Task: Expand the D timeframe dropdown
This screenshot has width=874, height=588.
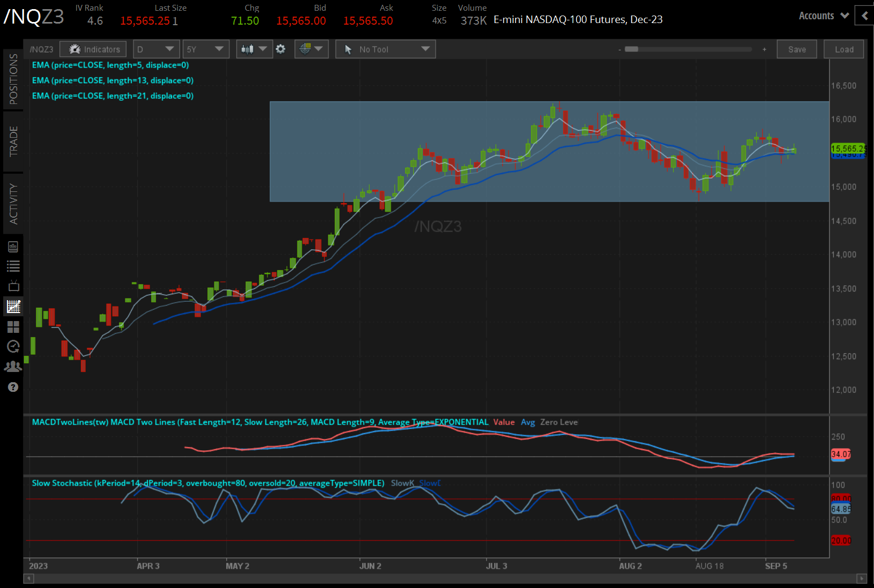Action: click(155, 49)
